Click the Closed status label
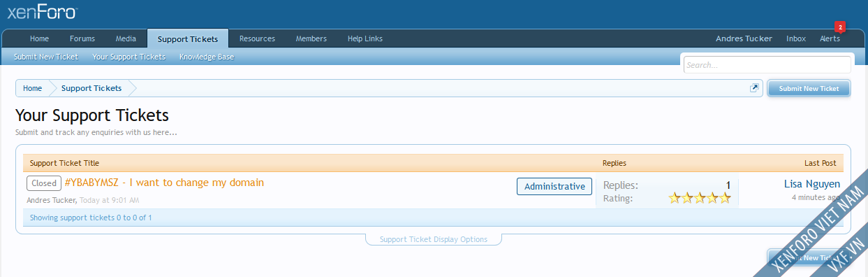This screenshot has width=868, height=277. (44, 183)
